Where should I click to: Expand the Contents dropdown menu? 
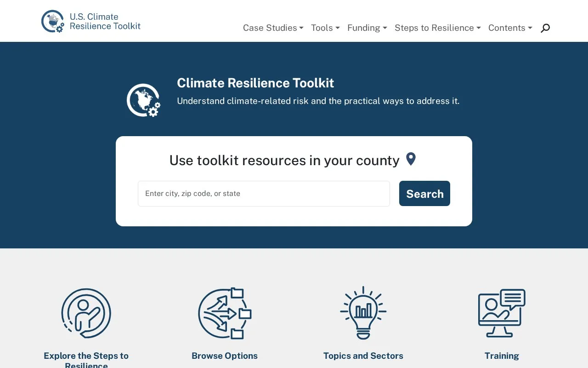[510, 28]
